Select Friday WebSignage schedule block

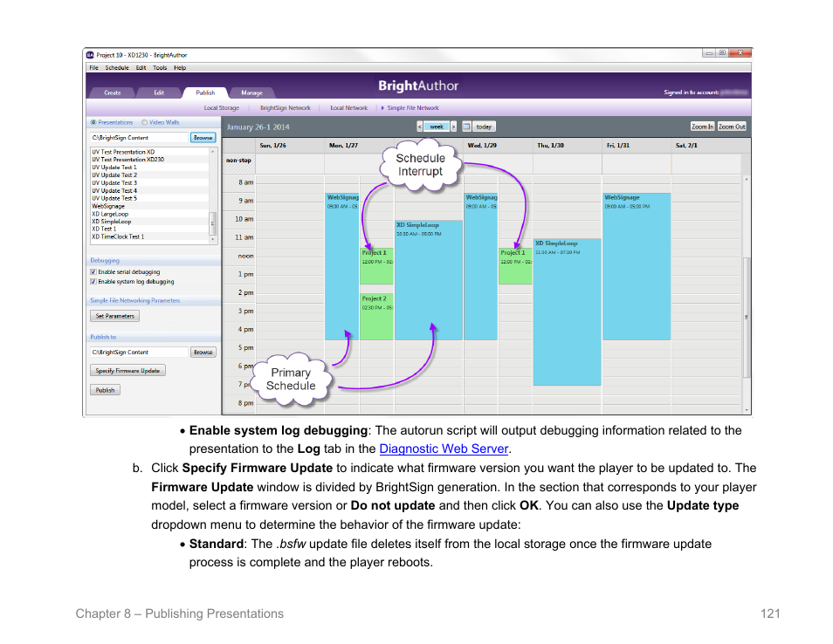637,266
